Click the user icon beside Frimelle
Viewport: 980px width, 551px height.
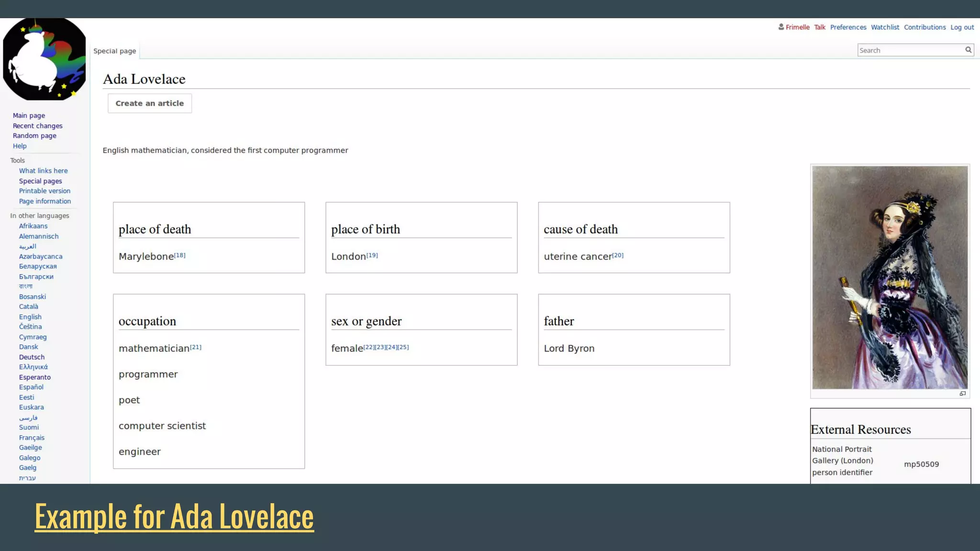[x=781, y=27]
